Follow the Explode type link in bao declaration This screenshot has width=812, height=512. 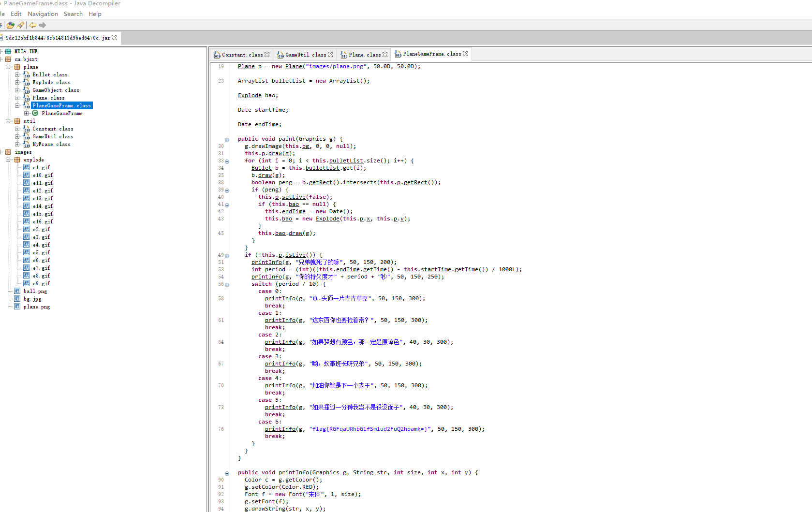250,96
